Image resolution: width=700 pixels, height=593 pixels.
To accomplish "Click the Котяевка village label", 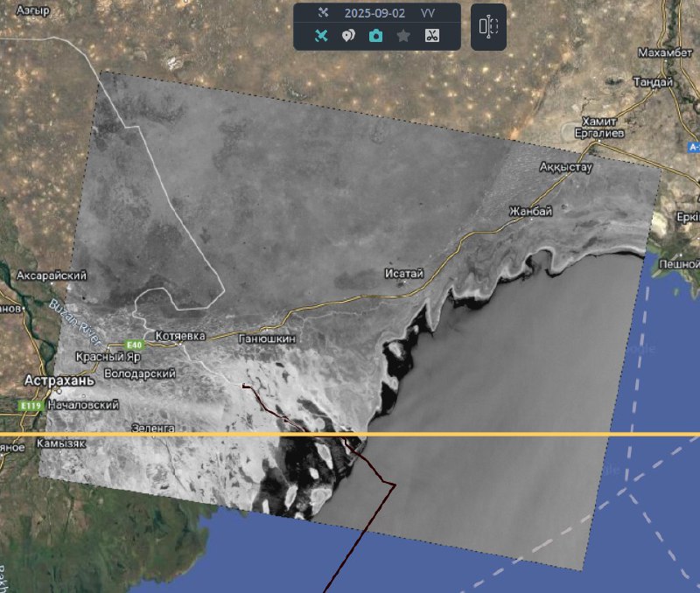I will tap(180, 336).
